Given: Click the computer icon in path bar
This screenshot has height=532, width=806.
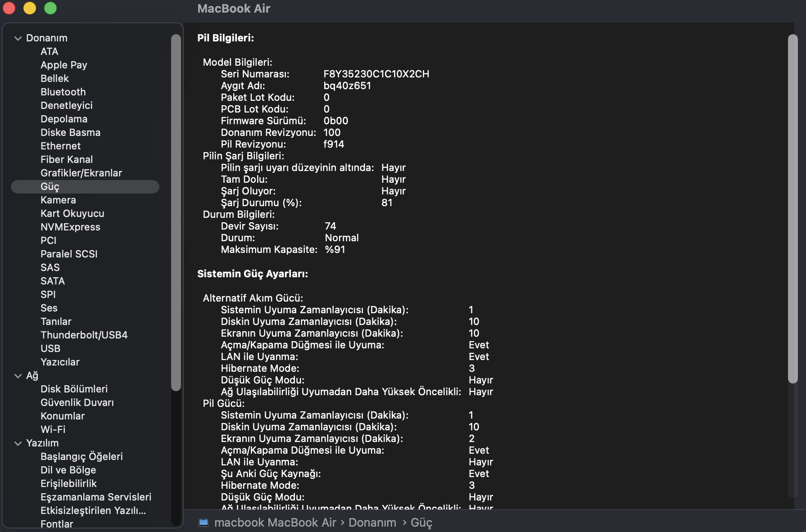Looking at the screenshot, I should pos(204,523).
